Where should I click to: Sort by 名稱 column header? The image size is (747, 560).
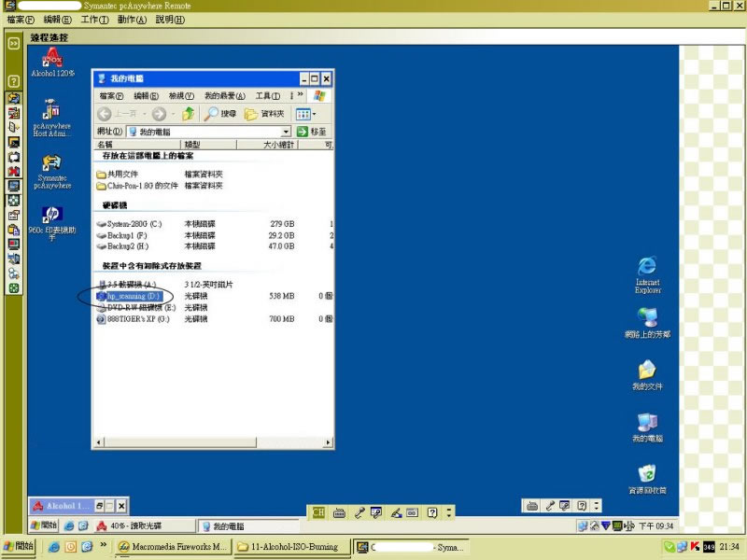[137, 145]
